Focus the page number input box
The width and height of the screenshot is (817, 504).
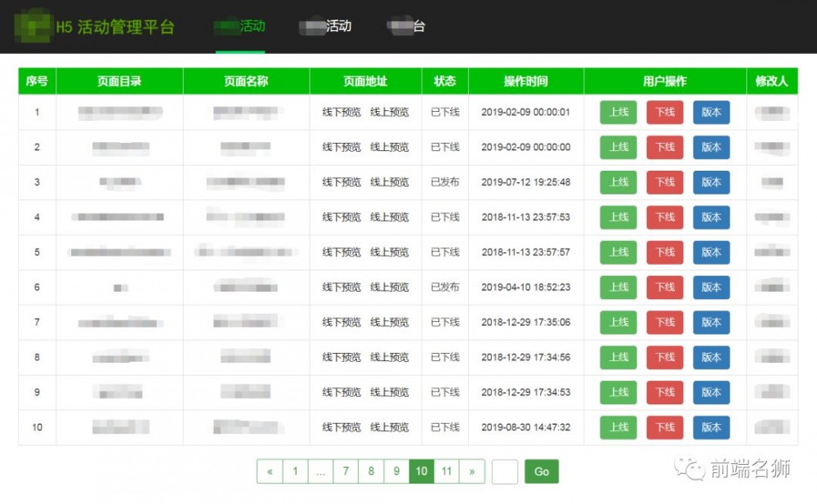(x=504, y=471)
